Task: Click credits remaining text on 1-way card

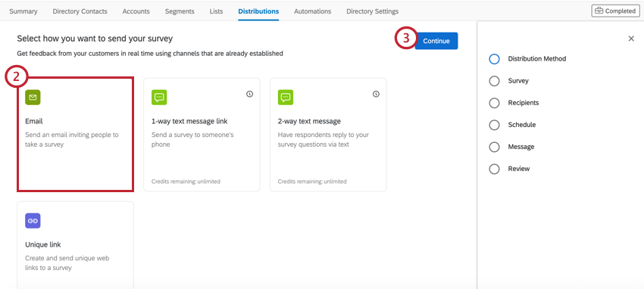Action: pos(186,181)
